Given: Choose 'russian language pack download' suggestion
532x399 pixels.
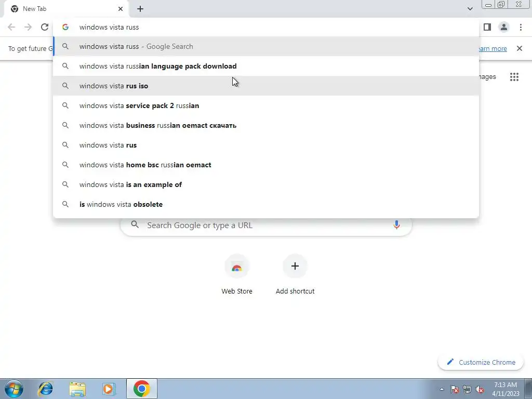Looking at the screenshot, I should (x=266, y=66).
